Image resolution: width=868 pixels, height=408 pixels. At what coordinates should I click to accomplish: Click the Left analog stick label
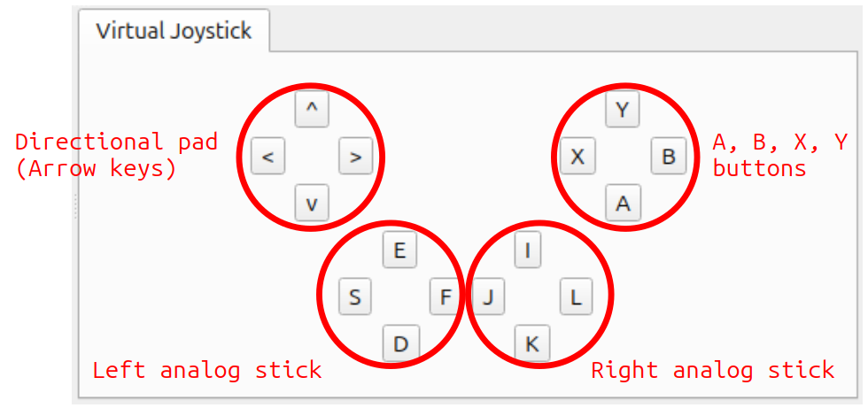[x=206, y=370]
